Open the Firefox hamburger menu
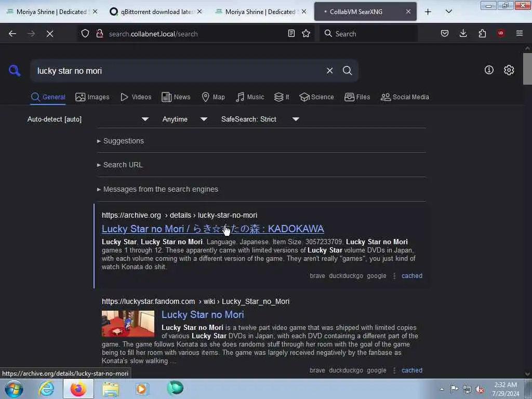The height and width of the screenshot is (399, 532). coord(520,33)
